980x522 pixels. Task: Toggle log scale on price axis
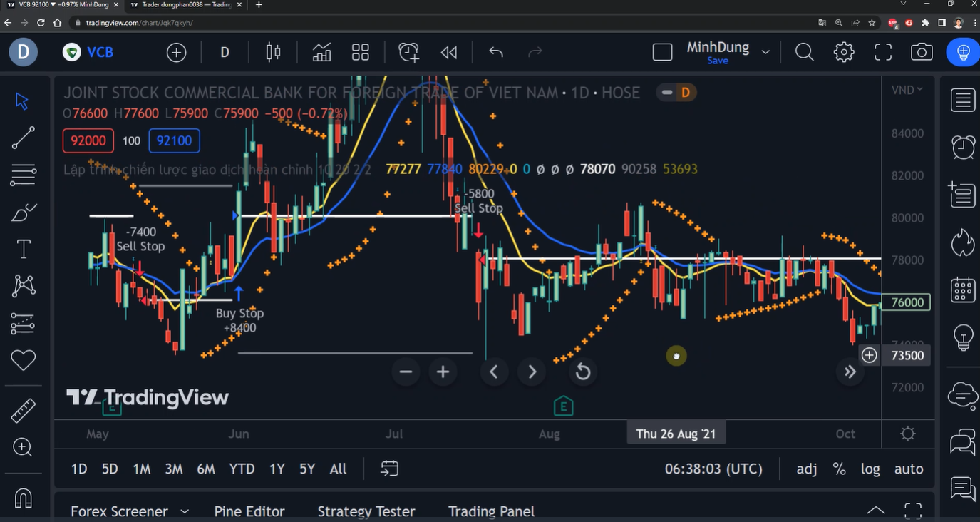[x=870, y=469]
